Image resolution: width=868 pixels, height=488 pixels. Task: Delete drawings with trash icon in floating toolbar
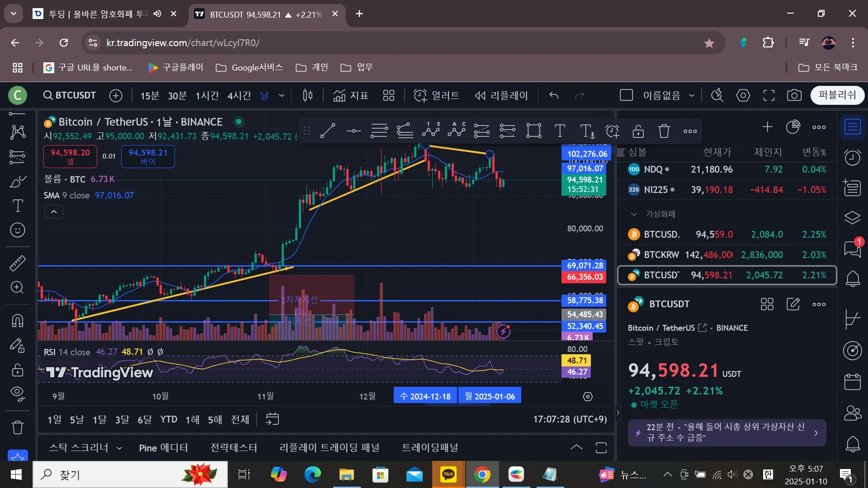coord(664,131)
